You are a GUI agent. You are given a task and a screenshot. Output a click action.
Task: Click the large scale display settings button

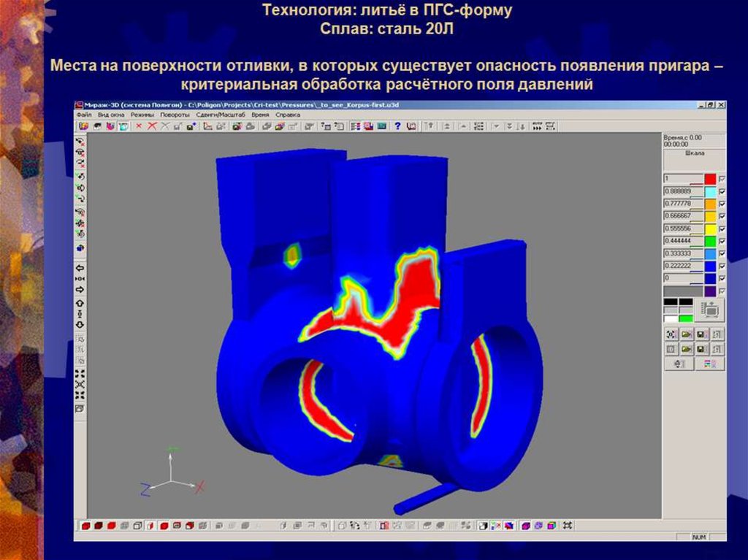[710, 310]
